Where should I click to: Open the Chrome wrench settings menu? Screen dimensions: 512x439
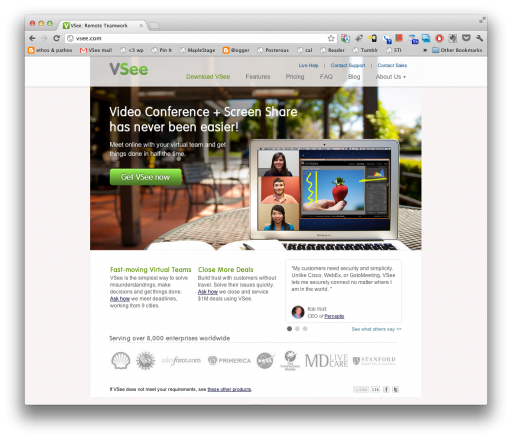click(x=480, y=38)
